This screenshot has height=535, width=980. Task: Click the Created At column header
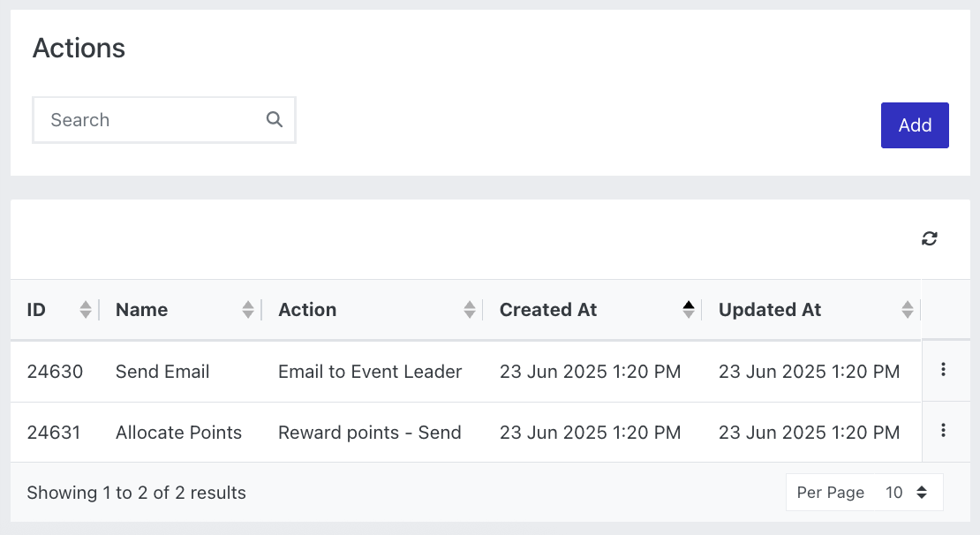click(548, 309)
